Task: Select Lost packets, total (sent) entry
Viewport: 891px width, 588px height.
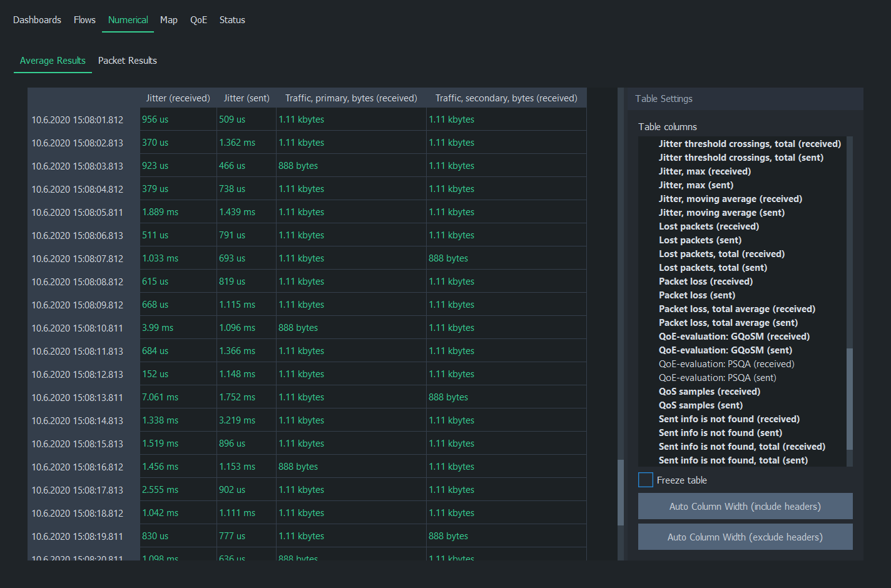Action: coord(713,268)
